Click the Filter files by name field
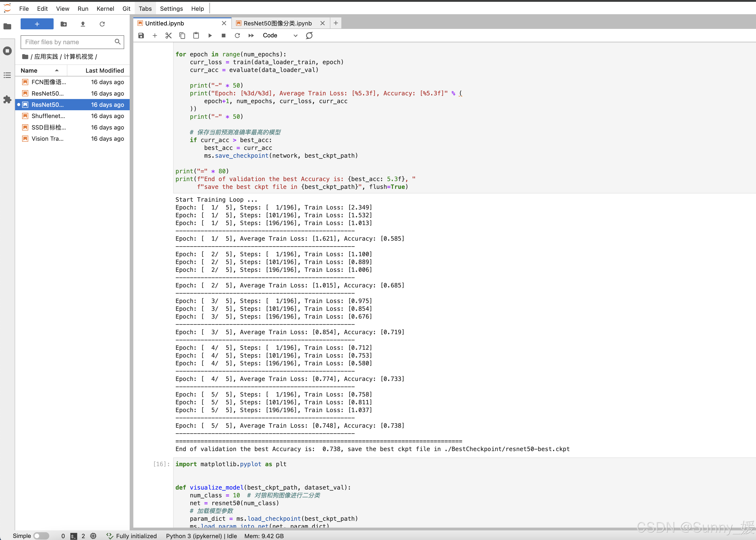756x540 pixels. (x=72, y=42)
